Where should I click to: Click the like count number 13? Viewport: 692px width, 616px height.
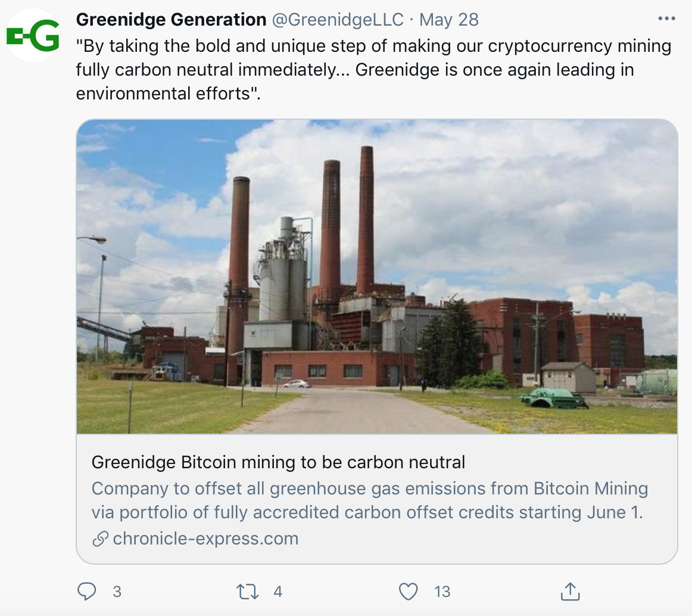pos(442,592)
